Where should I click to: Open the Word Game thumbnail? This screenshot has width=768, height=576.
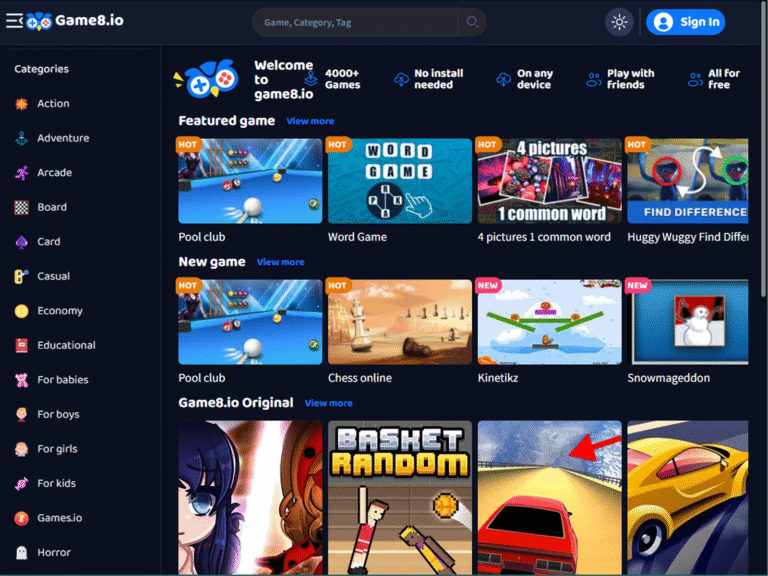point(400,181)
